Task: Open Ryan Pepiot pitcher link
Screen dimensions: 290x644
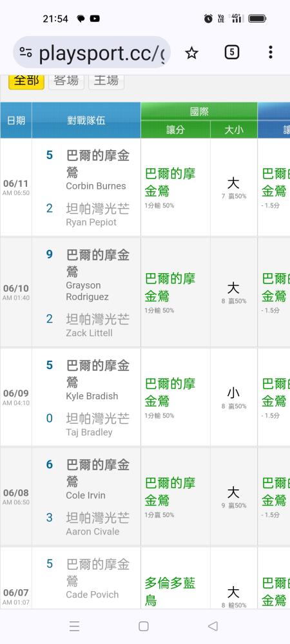Action: coord(92,222)
